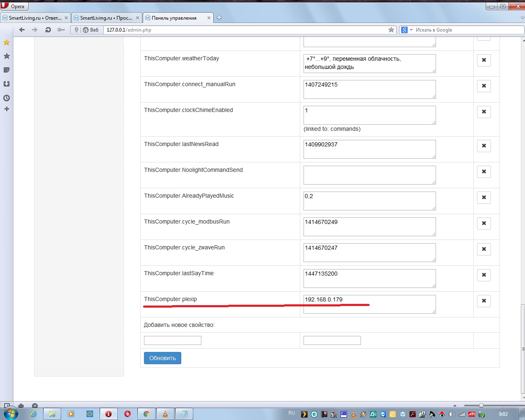Add a new sidebar panel with plus icon
This screenshot has width=525, height=420.
pyautogui.click(x=7, y=109)
